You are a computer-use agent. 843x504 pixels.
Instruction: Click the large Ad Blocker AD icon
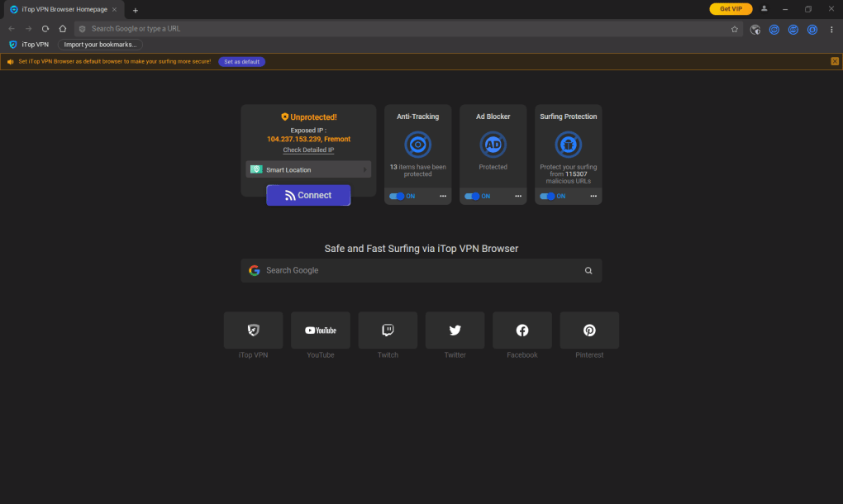coord(493,145)
